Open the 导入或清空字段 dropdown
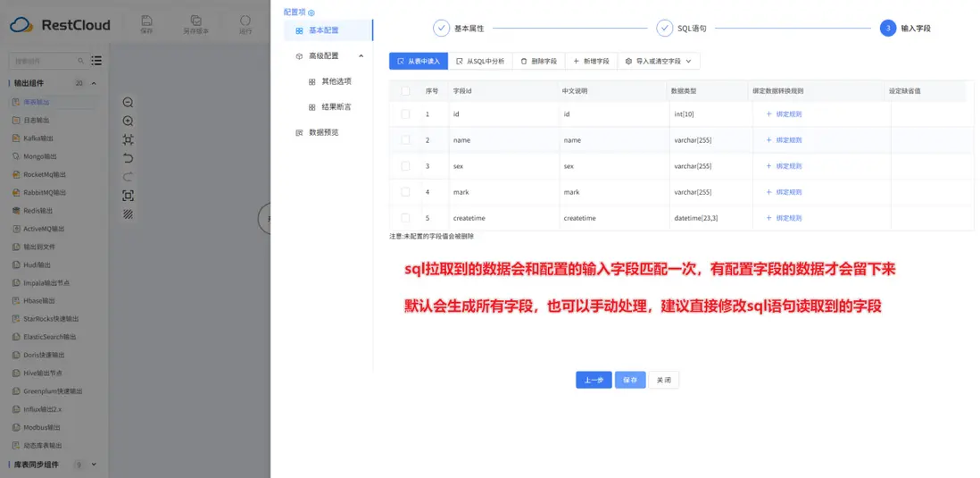The width and height of the screenshot is (980, 478). click(659, 62)
